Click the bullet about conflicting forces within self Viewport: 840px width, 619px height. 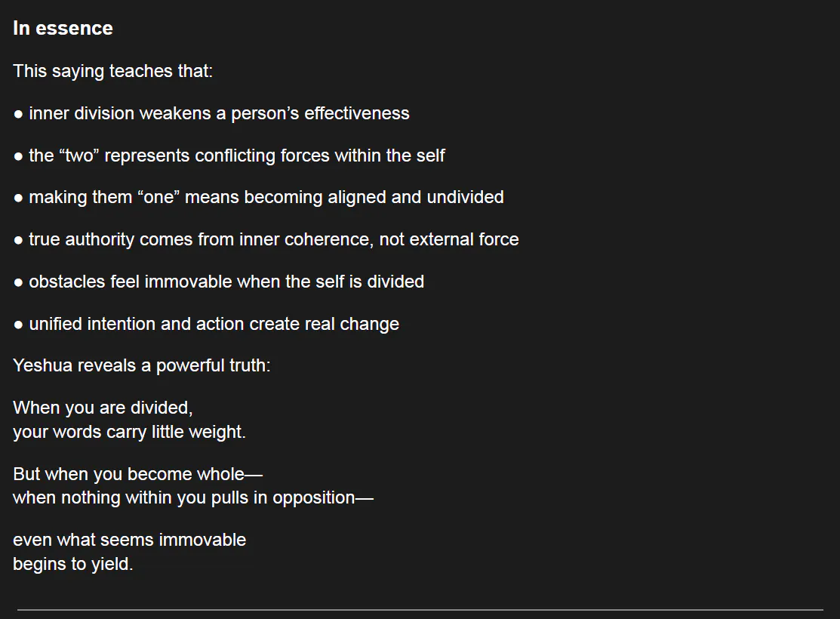tap(236, 156)
